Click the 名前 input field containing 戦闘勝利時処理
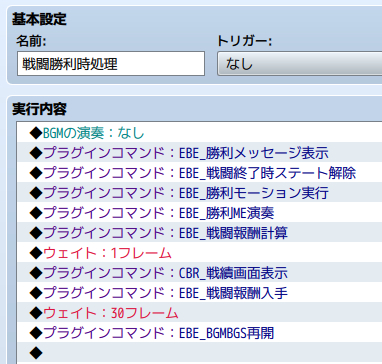This screenshot has height=364, width=382. (111, 64)
